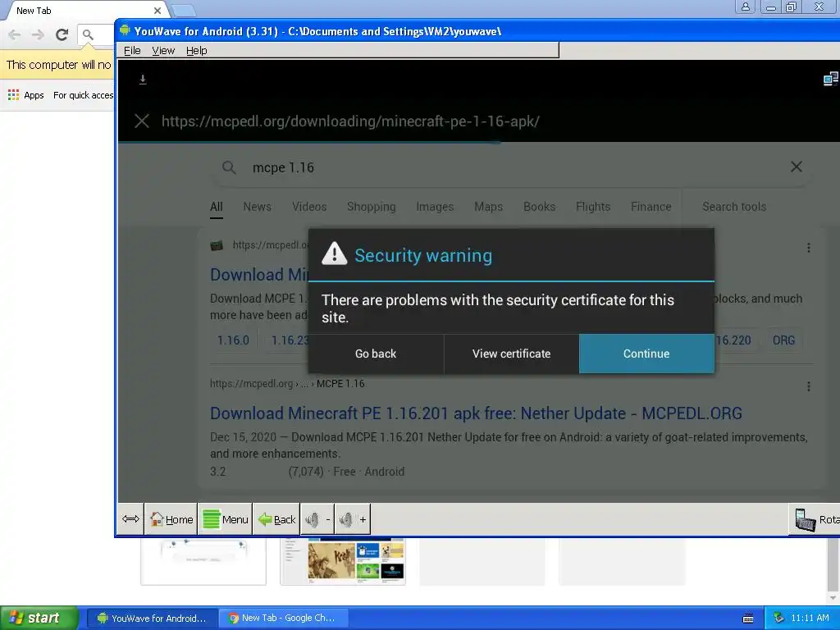This screenshot has height=630, width=840.
Task: Click the keyboard icon in the taskbar
Action: (748, 619)
